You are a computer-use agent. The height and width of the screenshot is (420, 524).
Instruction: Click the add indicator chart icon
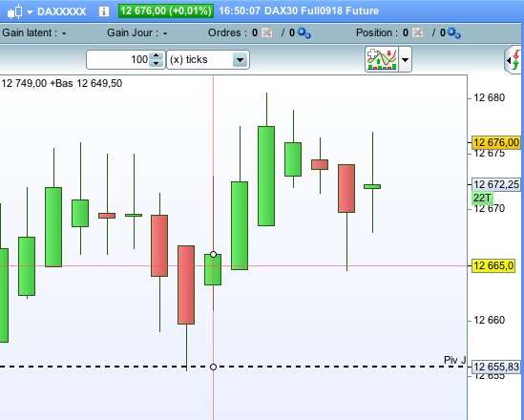click(x=381, y=59)
